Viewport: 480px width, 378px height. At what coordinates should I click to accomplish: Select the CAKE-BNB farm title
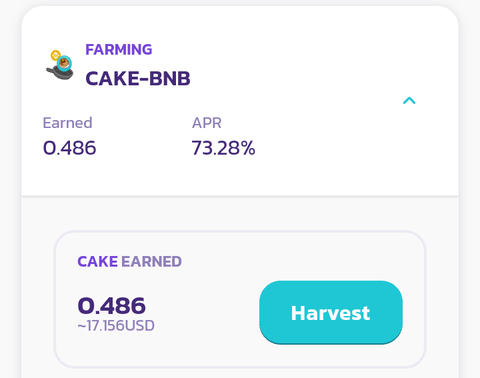tap(138, 79)
